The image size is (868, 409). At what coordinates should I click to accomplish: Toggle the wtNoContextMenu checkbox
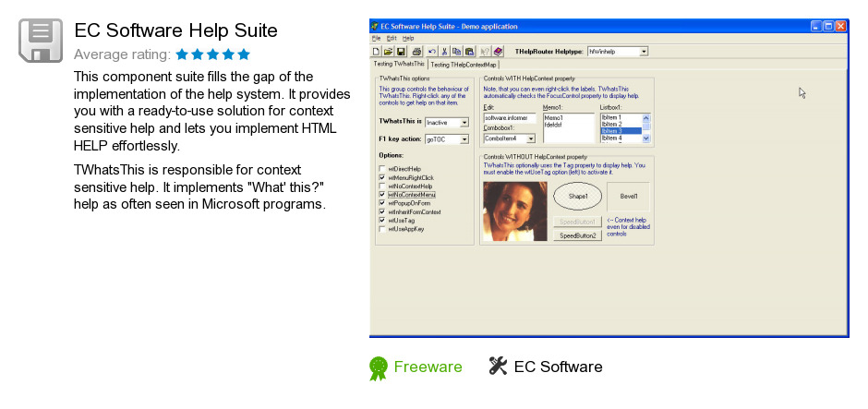point(382,195)
